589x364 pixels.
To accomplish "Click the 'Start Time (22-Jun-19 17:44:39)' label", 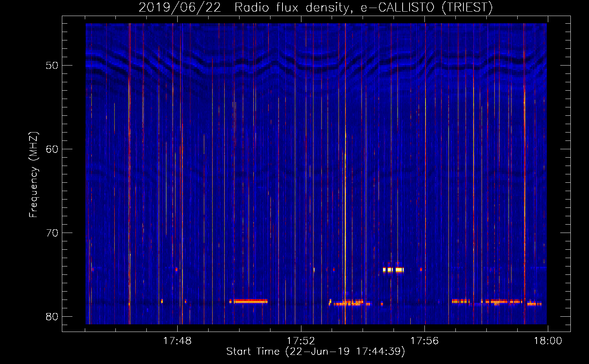I will click(x=316, y=352).
